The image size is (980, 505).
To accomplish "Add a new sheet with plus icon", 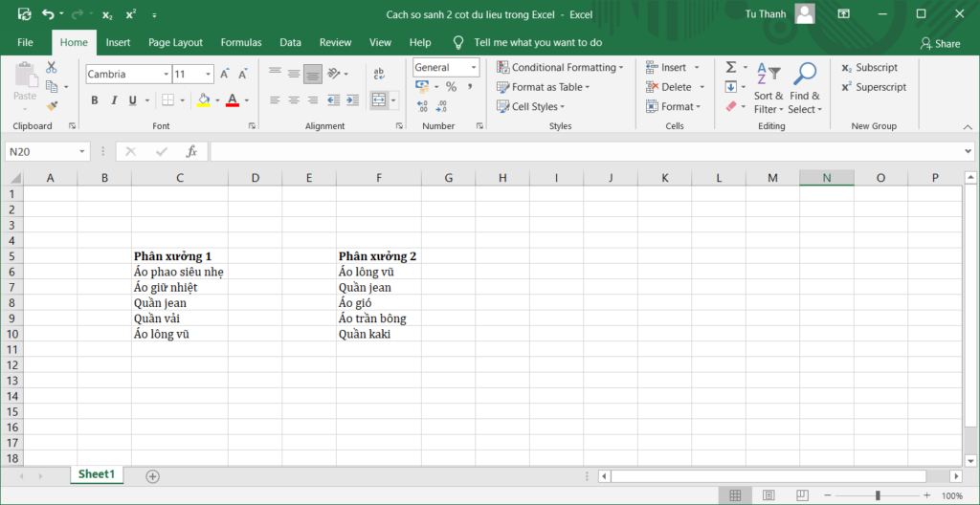I will pyautogui.click(x=152, y=475).
